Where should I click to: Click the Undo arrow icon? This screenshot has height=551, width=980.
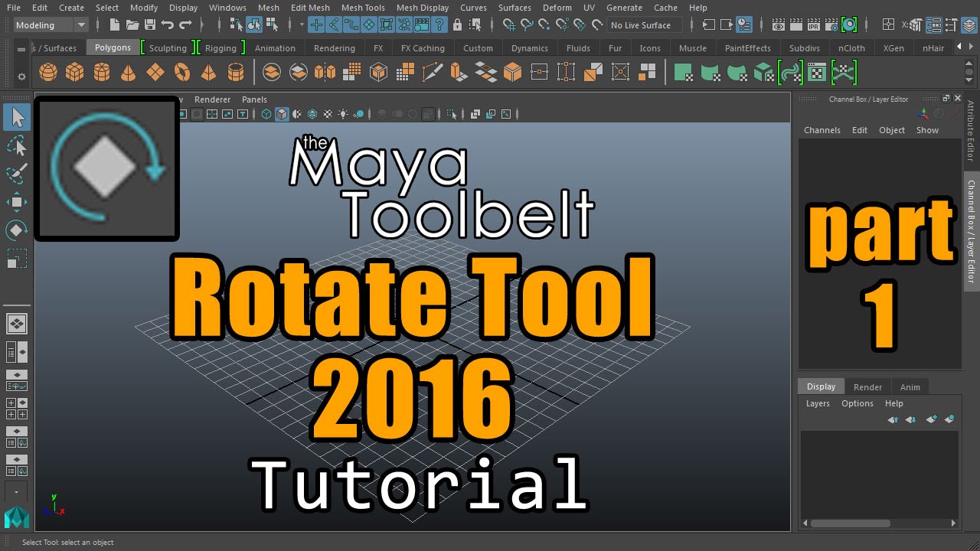tap(168, 25)
